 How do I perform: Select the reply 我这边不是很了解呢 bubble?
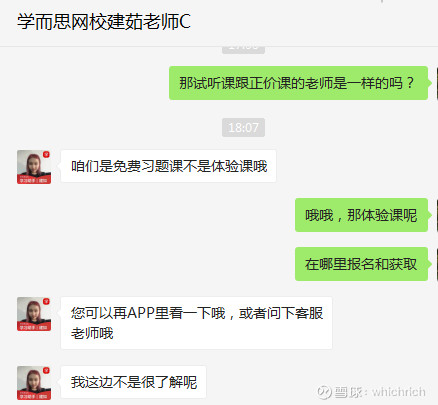[x=133, y=382]
